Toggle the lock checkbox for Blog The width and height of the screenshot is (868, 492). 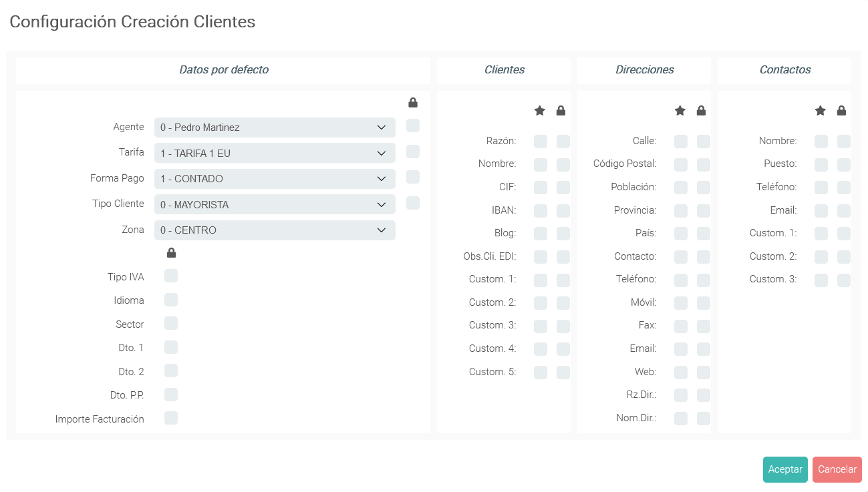[x=563, y=234]
